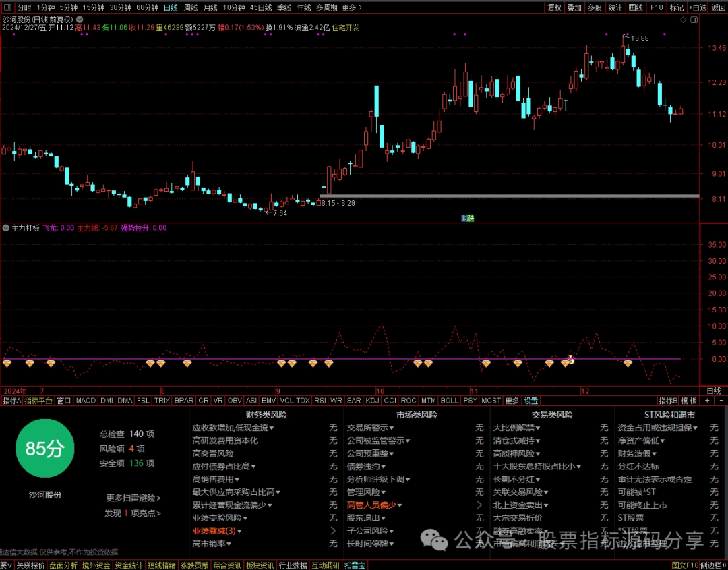Image resolution: width=728 pixels, height=570 pixels.
Task: Activate the 画线 drawing tool
Action: pos(636,8)
